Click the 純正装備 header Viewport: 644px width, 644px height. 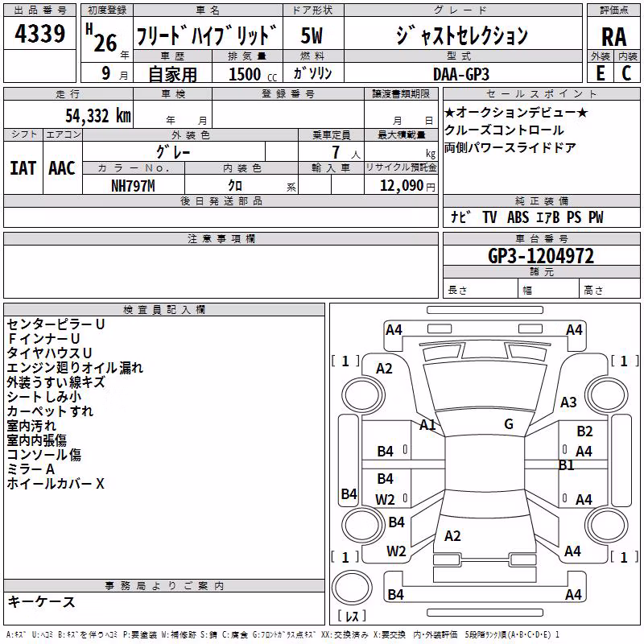pyautogui.click(x=541, y=200)
